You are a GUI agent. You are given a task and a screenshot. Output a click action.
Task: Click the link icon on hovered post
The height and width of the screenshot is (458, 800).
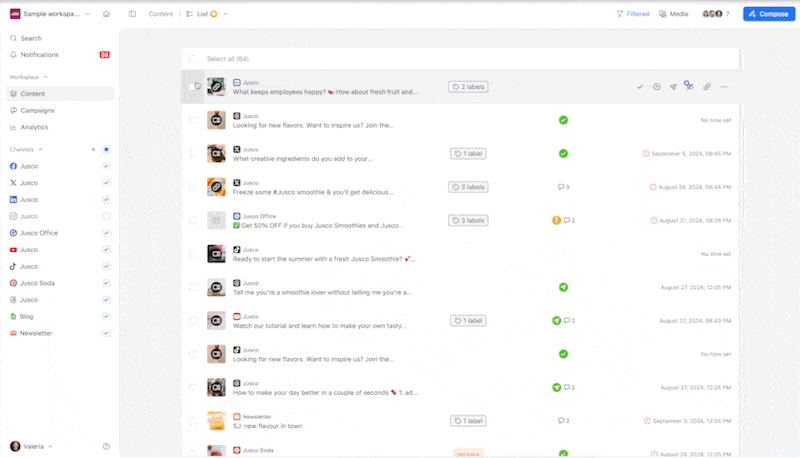point(706,87)
